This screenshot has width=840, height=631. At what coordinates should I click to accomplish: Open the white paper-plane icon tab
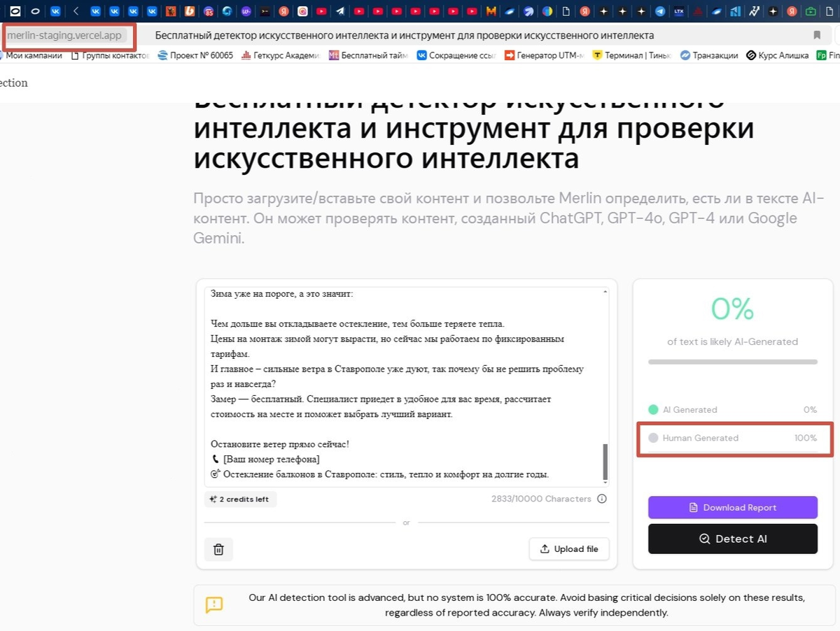339,11
